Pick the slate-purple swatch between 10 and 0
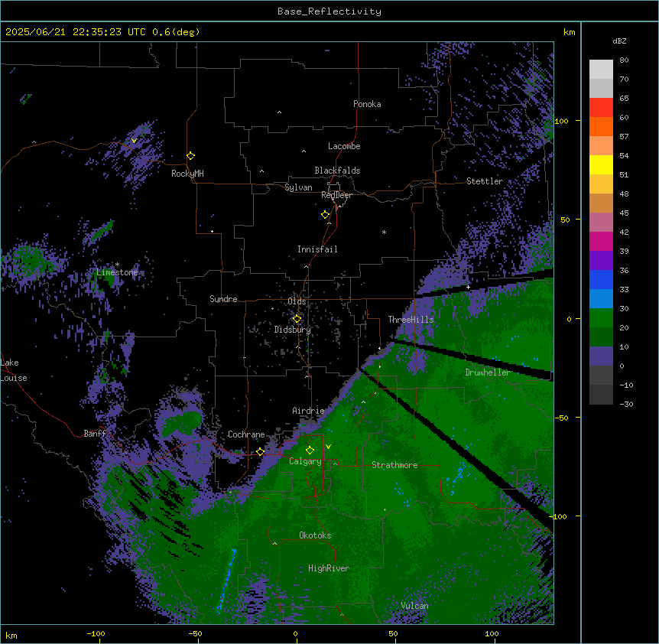The width and height of the screenshot is (659, 644). 601,356
